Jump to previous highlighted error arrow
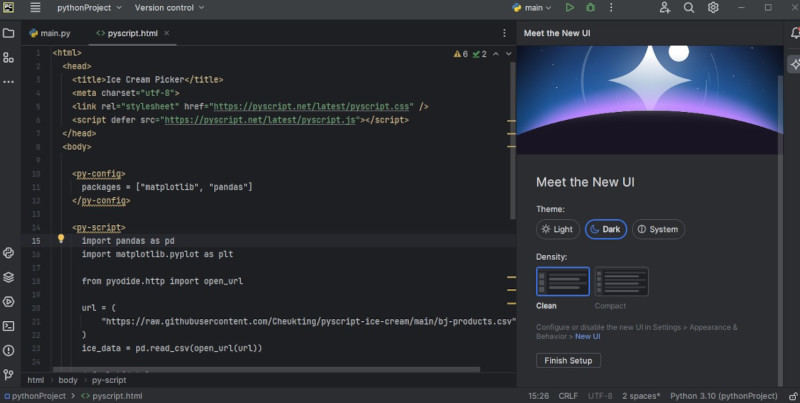The height and width of the screenshot is (403, 800). [496, 54]
